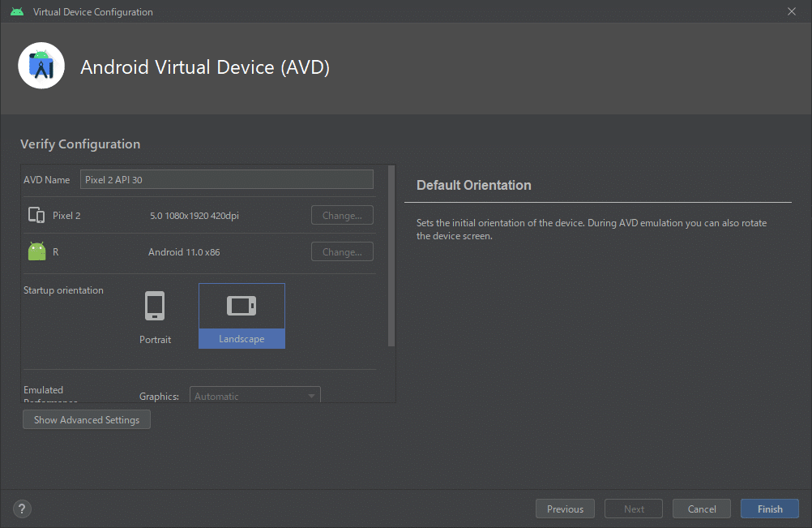Click the Next button
The image size is (812, 528).
pyautogui.click(x=634, y=509)
